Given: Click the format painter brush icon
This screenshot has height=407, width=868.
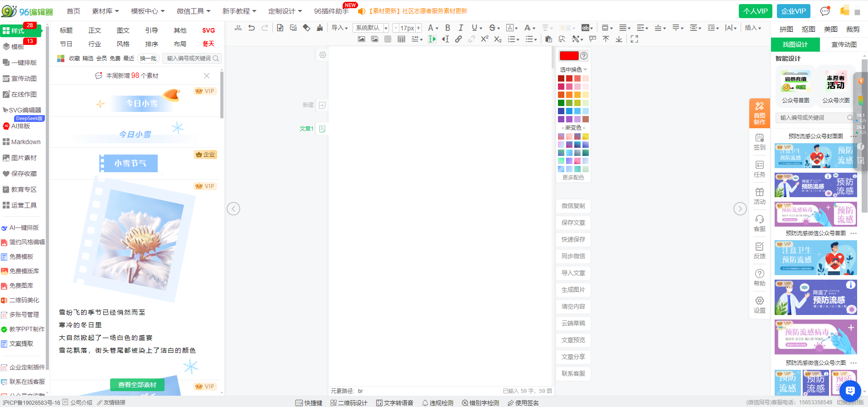Looking at the screenshot, I should coord(320,28).
